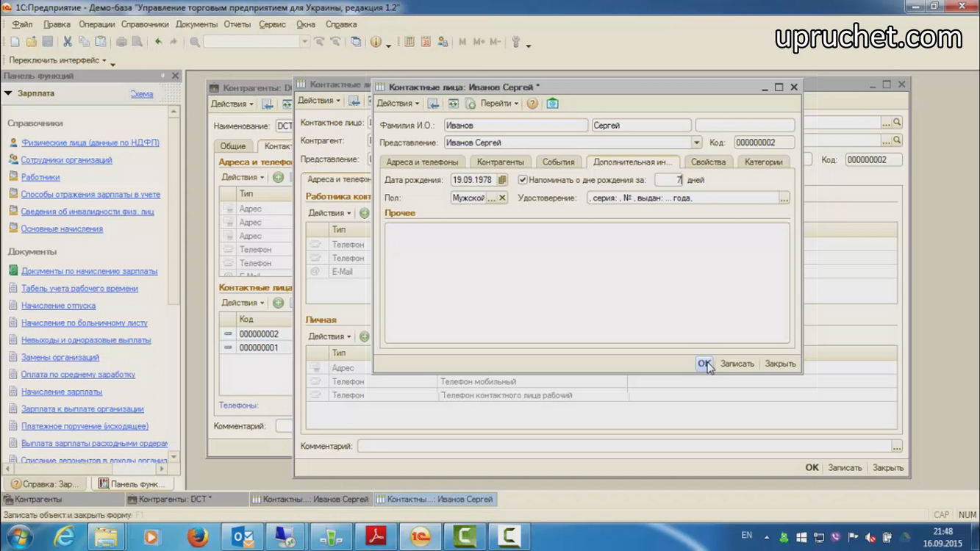Screen dimensions: 980x551
Task: Open the Calendar icon in main toolbar
Action: click(x=426, y=42)
